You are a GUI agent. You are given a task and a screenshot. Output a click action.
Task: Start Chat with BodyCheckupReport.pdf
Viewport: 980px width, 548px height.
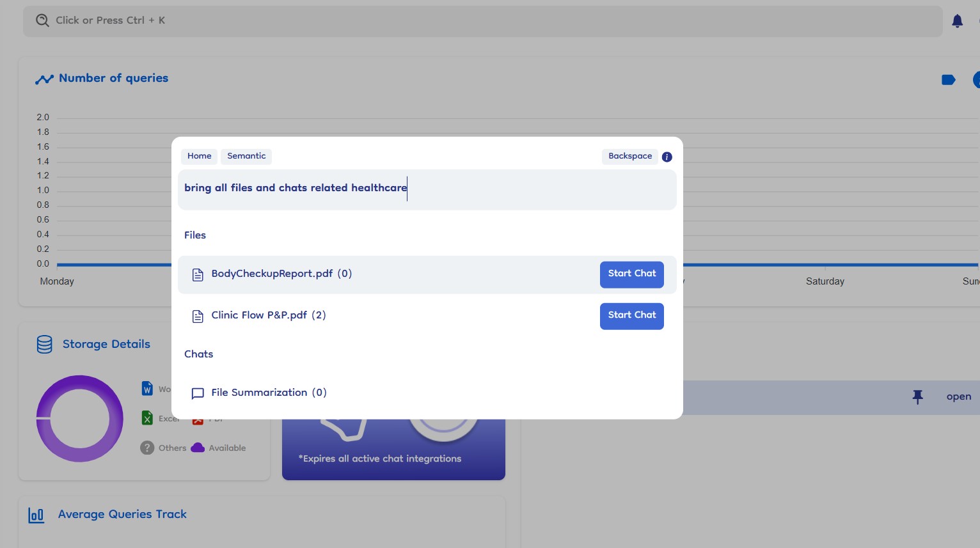tap(631, 274)
